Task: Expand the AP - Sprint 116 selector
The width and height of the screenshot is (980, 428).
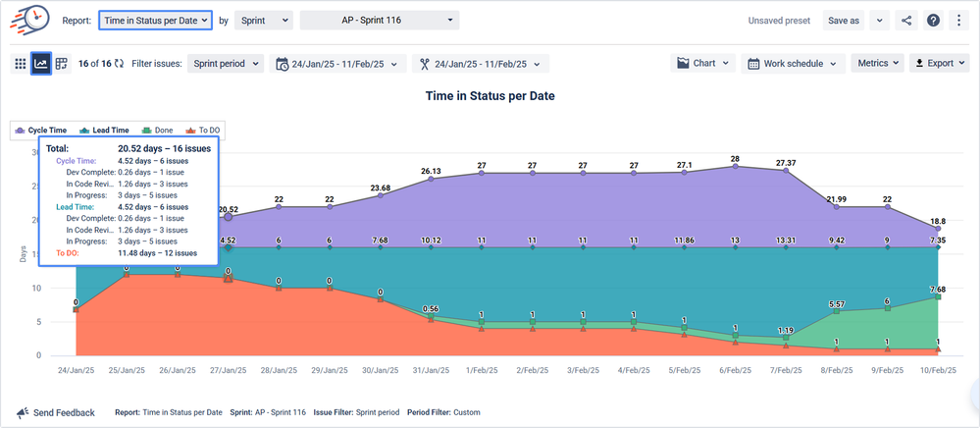Action: coord(380,21)
